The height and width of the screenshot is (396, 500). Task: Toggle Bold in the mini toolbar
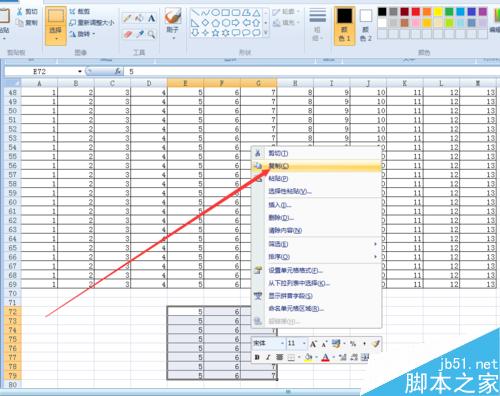tap(257, 357)
